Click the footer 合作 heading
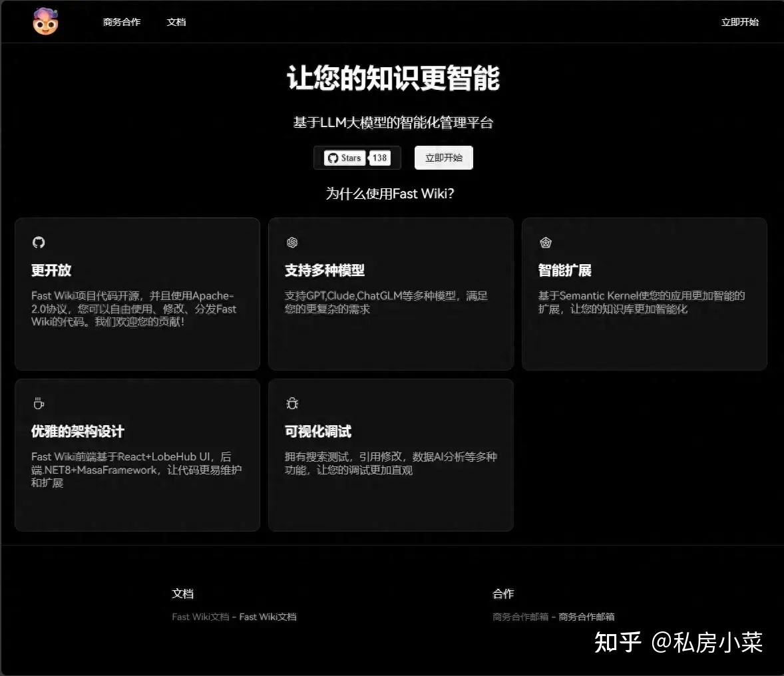The height and width of the screenshot is (676, 784). pos(503,593)
